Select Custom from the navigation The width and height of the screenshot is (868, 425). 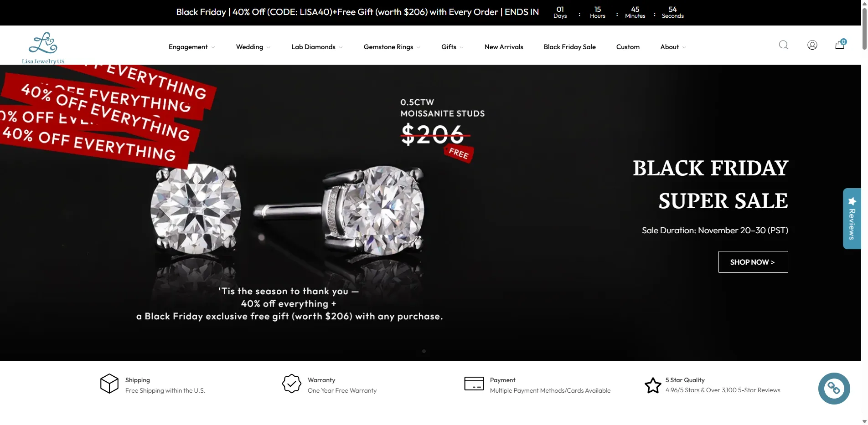pos(628,46)
